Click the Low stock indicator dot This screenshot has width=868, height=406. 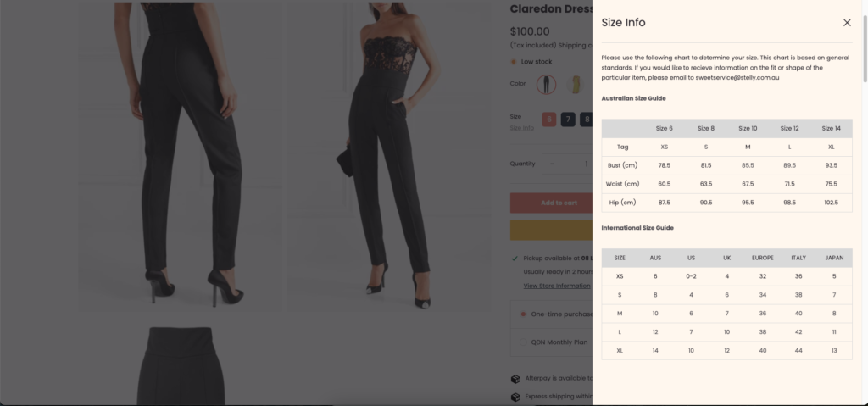[x=513, y=62]
